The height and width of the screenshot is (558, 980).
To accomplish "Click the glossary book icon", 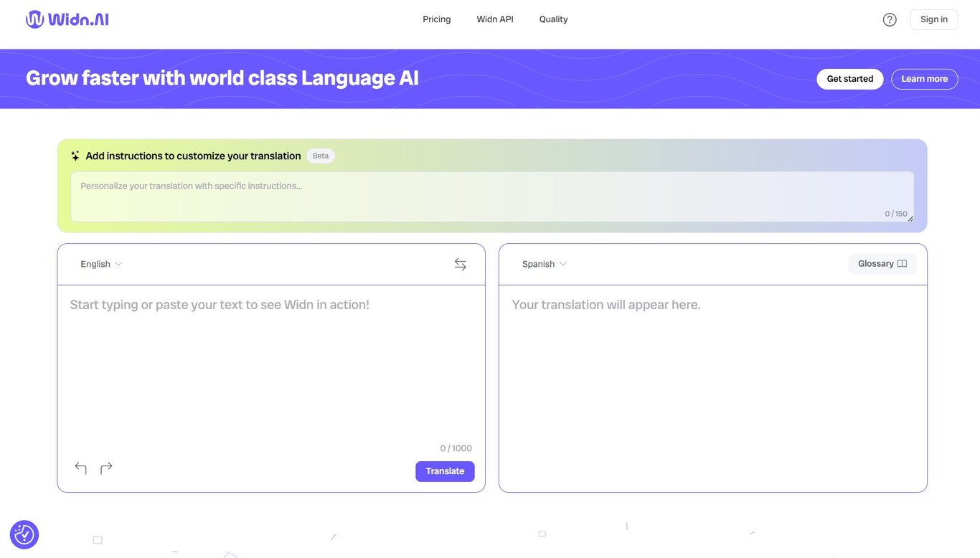I will click(901, 263).
